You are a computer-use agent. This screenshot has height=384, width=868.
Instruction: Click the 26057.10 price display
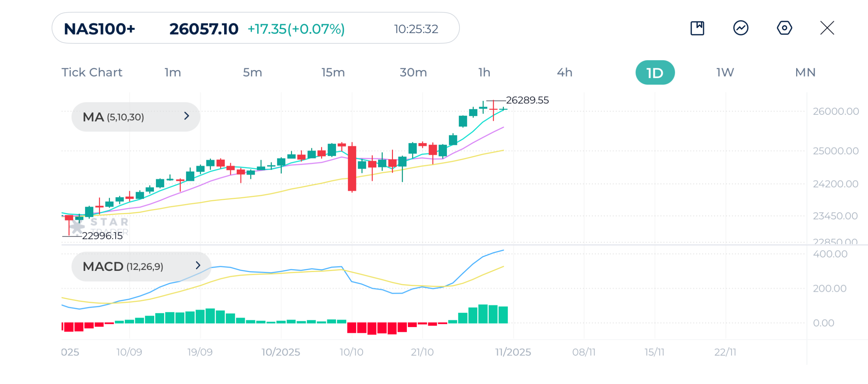point(204,29)
